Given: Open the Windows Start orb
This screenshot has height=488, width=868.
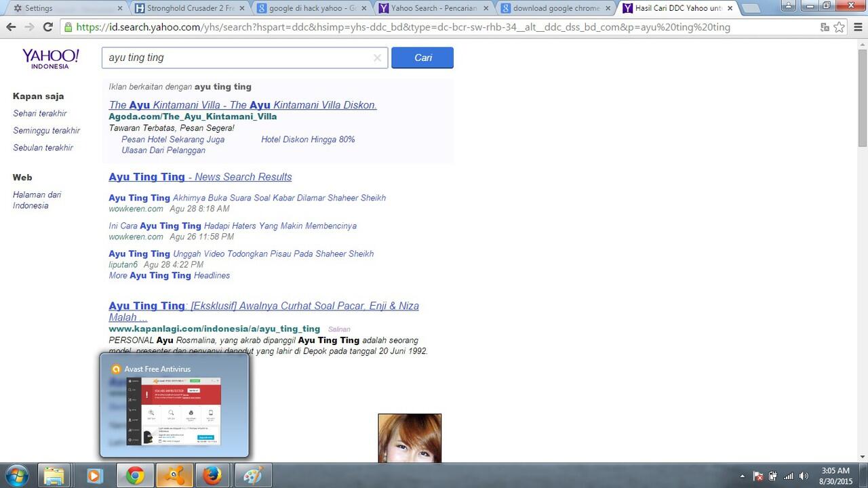Looking at the screenshot, I should [x=16, y=476].
